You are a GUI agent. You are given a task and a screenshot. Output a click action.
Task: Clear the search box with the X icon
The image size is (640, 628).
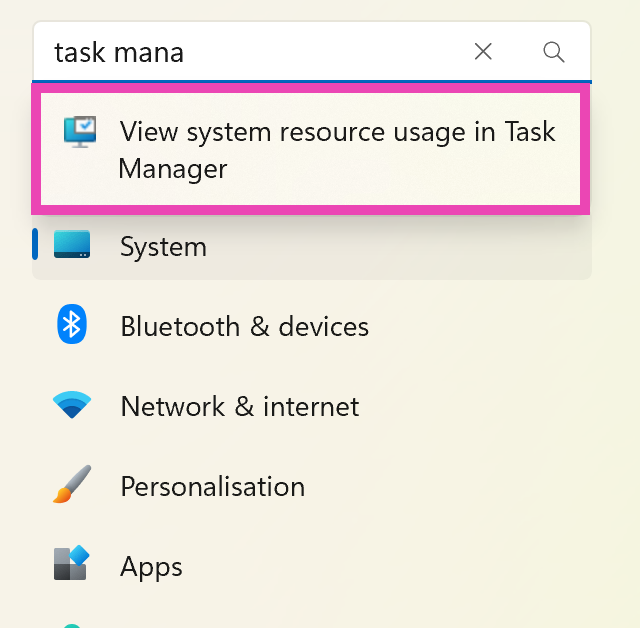point(483,51)
